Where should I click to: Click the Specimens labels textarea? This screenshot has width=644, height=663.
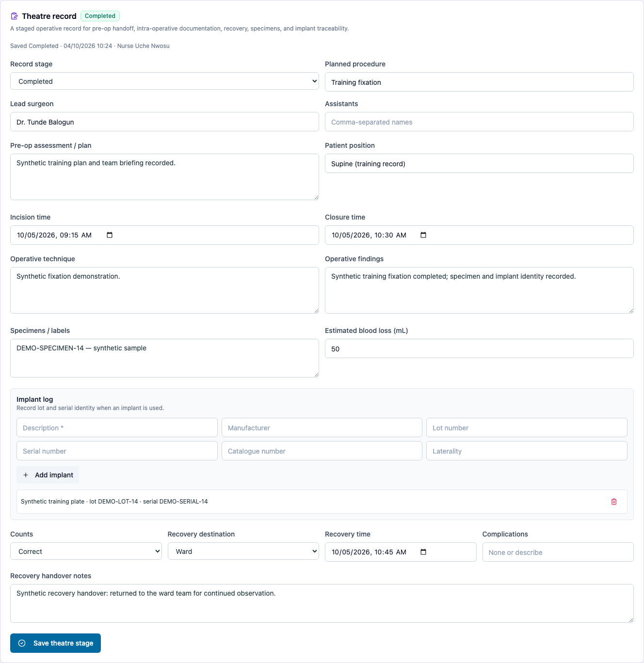(164, 358)
